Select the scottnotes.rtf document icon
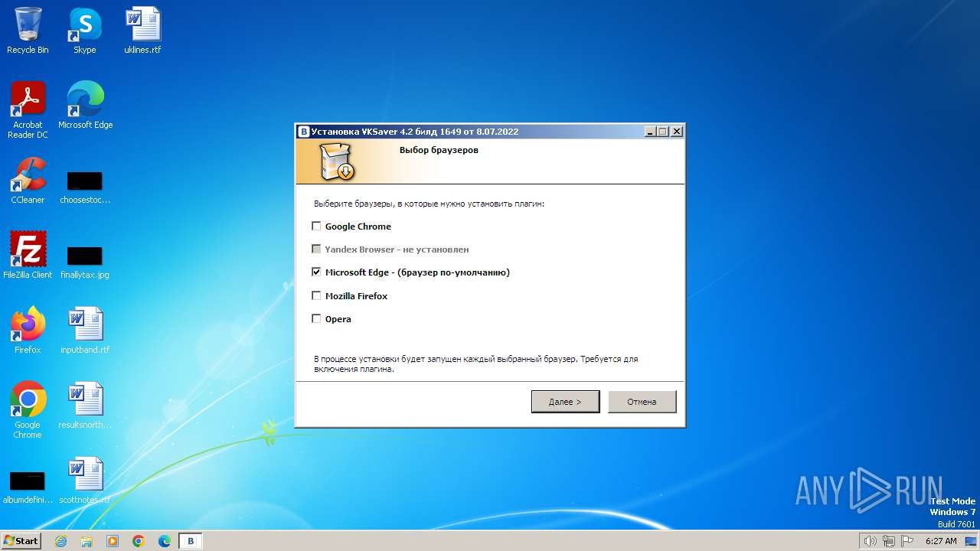980x551 pixels. 85,480
